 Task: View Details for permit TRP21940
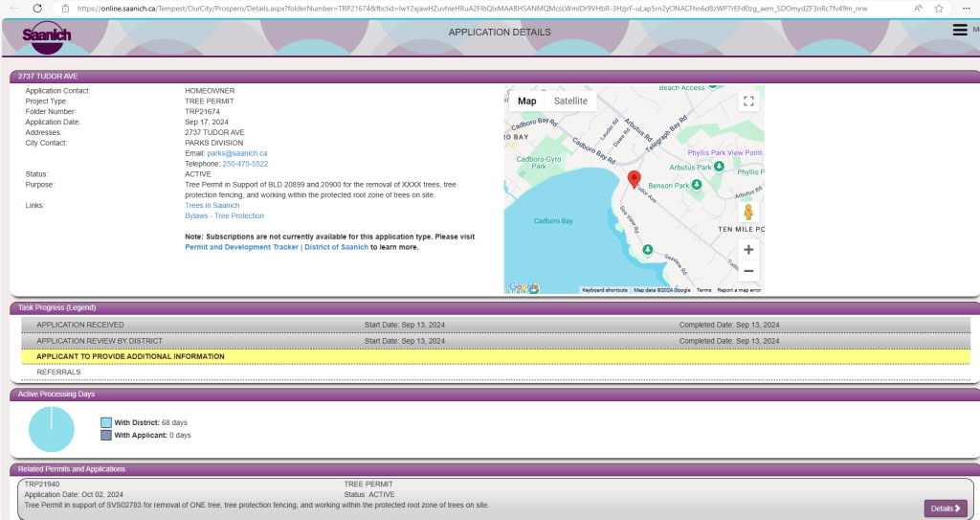[x=947, y=508]
